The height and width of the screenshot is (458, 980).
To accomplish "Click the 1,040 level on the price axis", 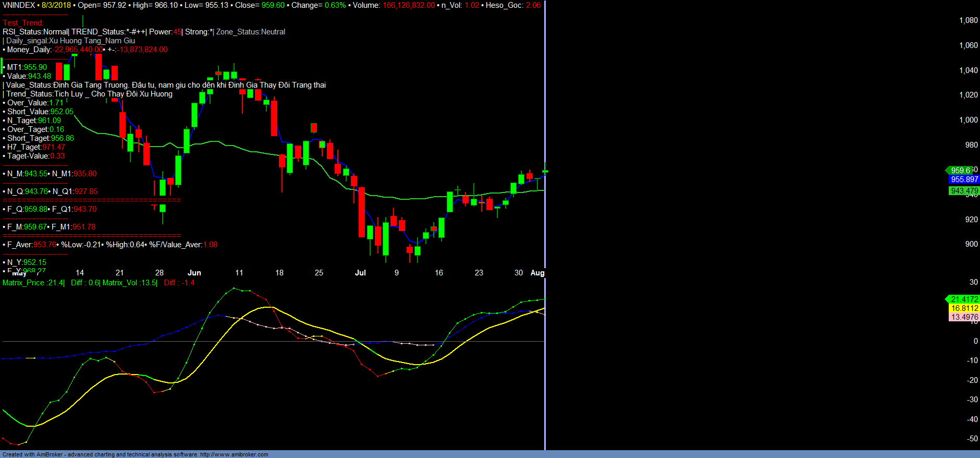I will pyautogui.click(x=968, y=70).
